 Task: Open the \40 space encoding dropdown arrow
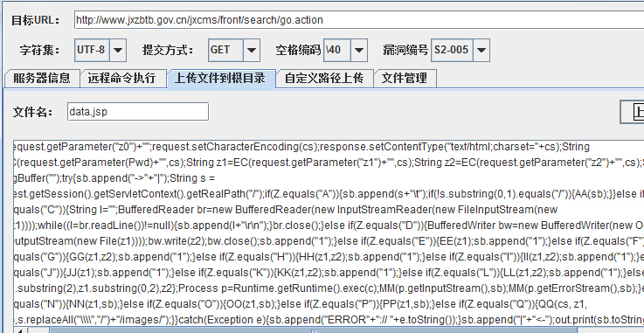point(358,50)
